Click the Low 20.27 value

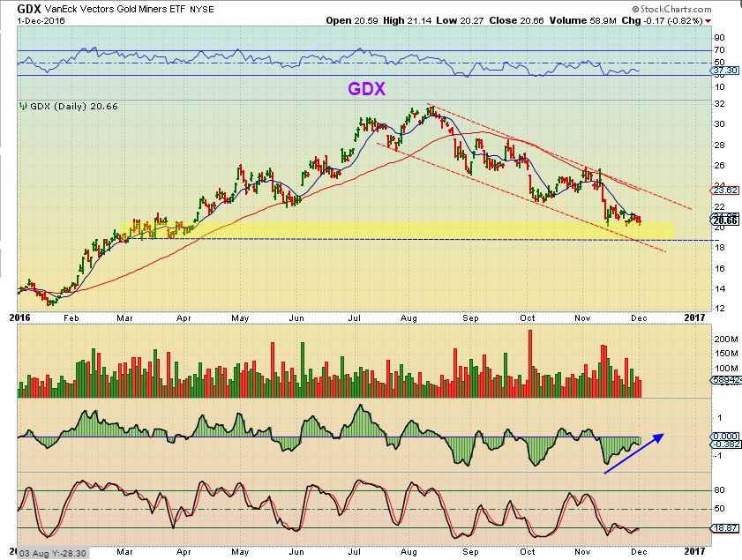click(x=461, y=20)
